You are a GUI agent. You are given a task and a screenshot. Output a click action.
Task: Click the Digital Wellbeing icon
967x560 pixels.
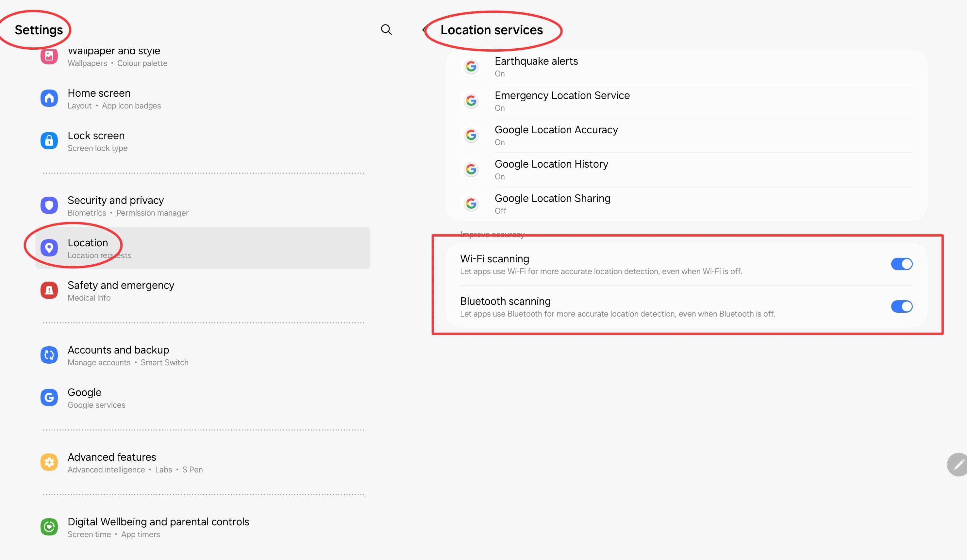[49, 527]
